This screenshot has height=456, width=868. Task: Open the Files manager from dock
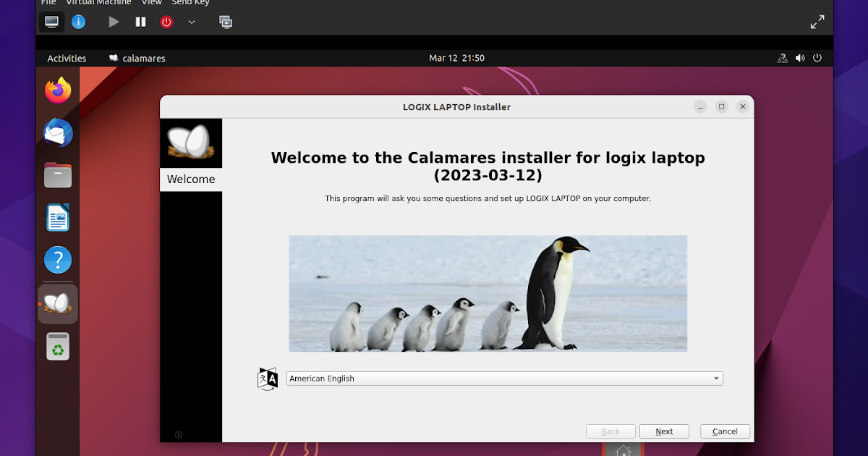click(58, 175)
